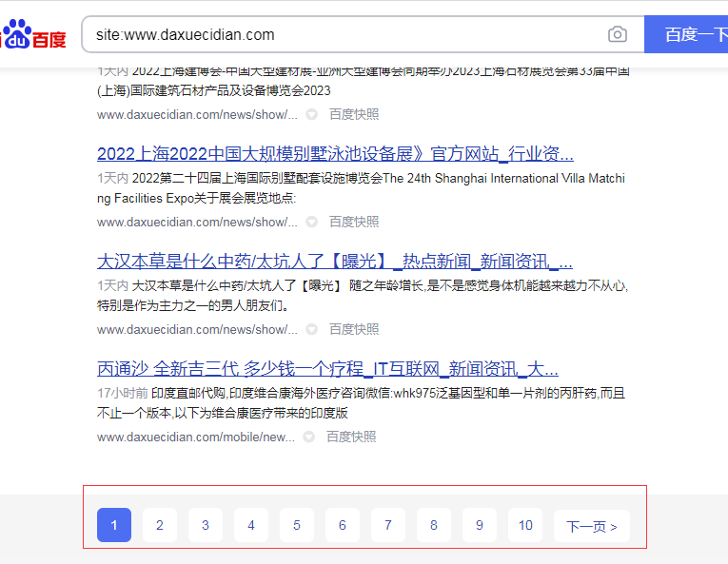Click the news/show URL under 大汉本草 result
Image resolution: width=728 pixels, height=564 pixels.
(197, 329)
